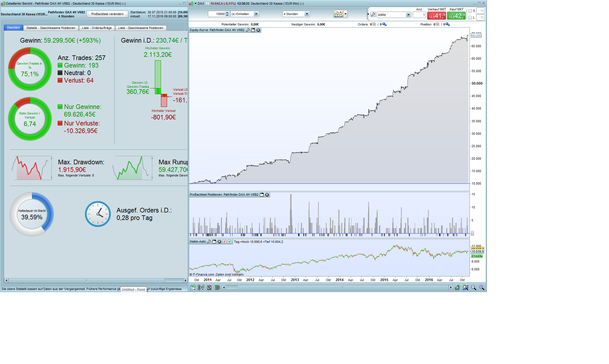Open Statistik - Geschlossene Positionen tab
The width and height of the screenshot is (609, 364).
[51, 28]
